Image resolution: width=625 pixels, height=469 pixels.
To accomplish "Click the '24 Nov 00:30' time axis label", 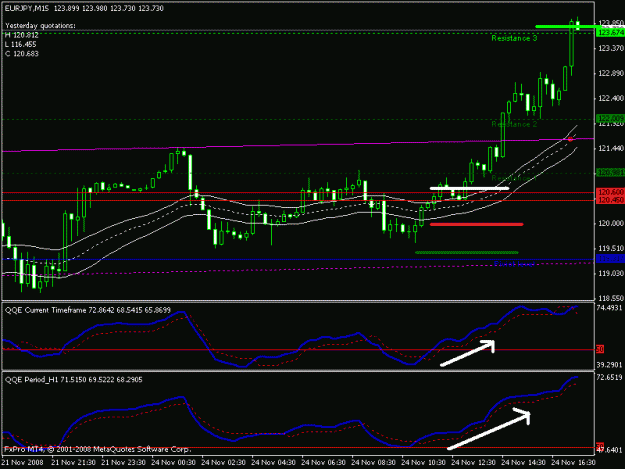I will pos(173,463).
